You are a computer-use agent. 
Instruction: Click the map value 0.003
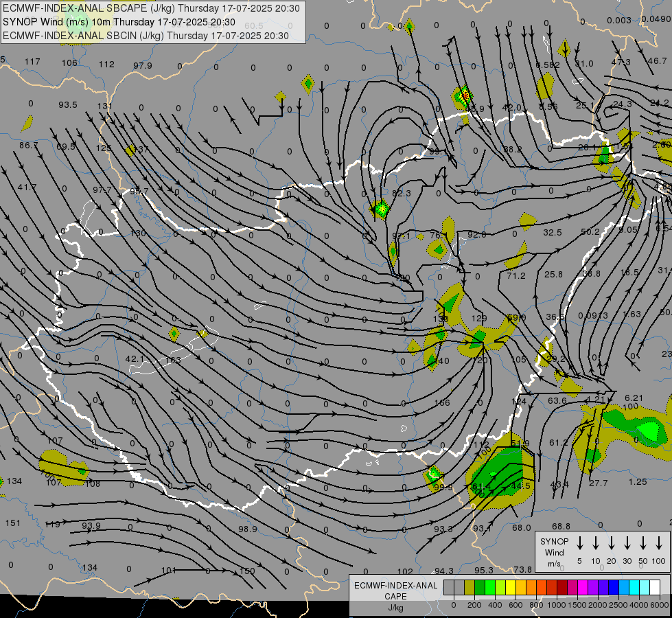coord(619,20)
